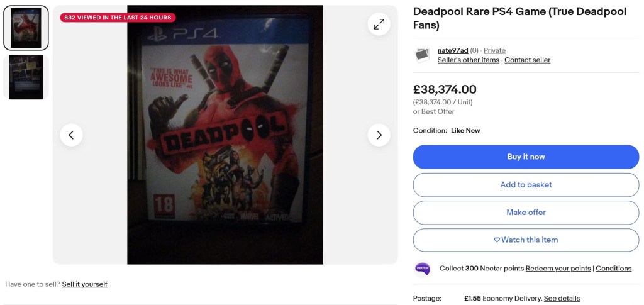Image resolution: width=644 pixels, height=305 pixels.
Task: Open seller feedback score (0)
Action: point(474,50)
